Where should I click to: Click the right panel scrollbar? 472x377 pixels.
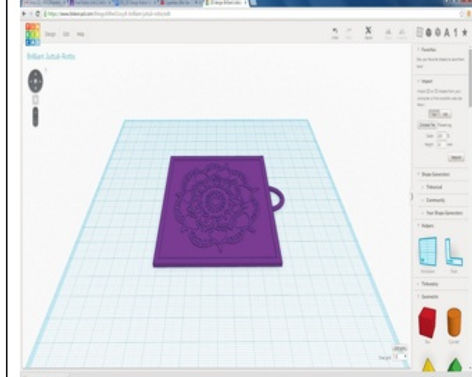(x=470, y=79)
